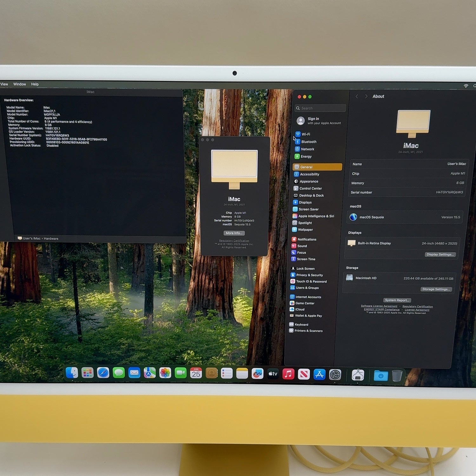Image resolution: width=476 pixels, height=476 pixels.
Task: Open the View menu
Action: 4,84
